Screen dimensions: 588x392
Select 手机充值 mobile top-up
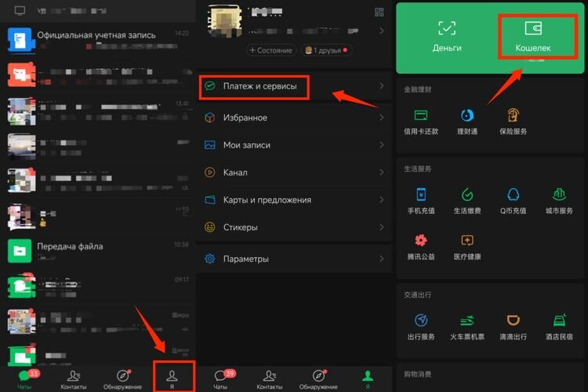point(421,201)
